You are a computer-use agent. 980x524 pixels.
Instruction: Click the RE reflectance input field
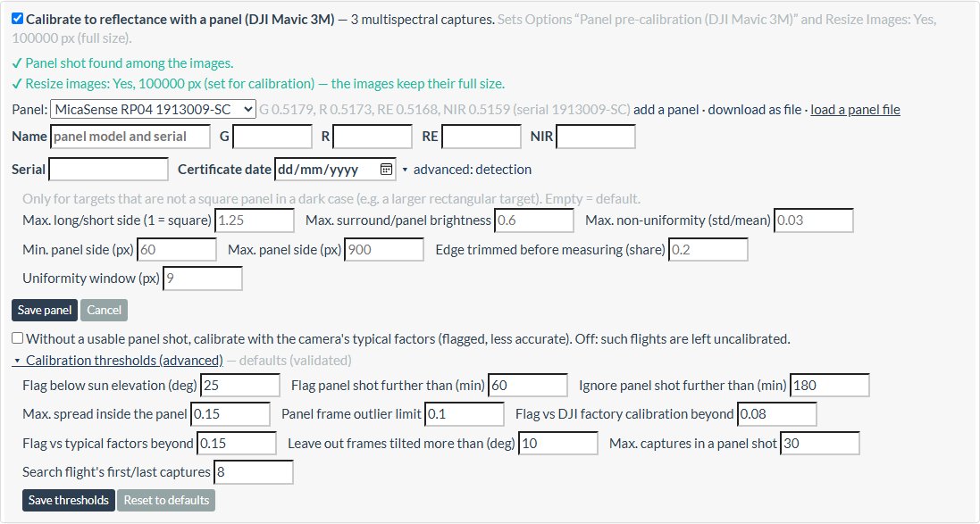(x=482, y=137)
